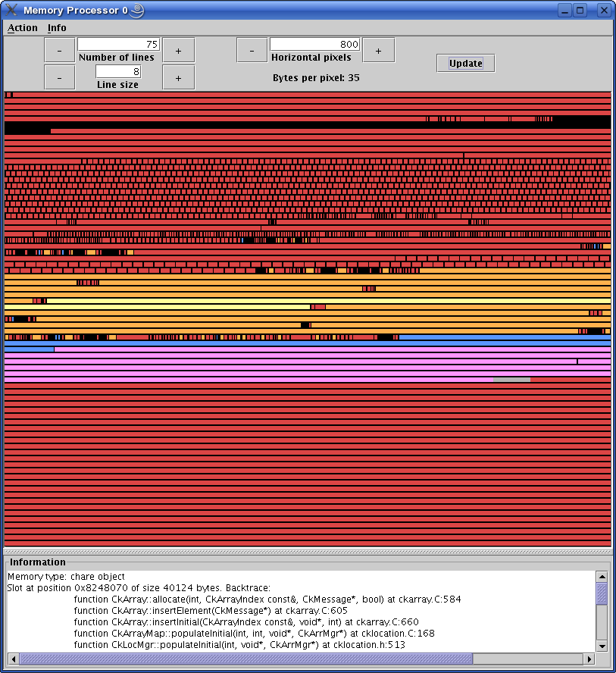
Task: Focus the Number of lines field
Action: [118, 44]
